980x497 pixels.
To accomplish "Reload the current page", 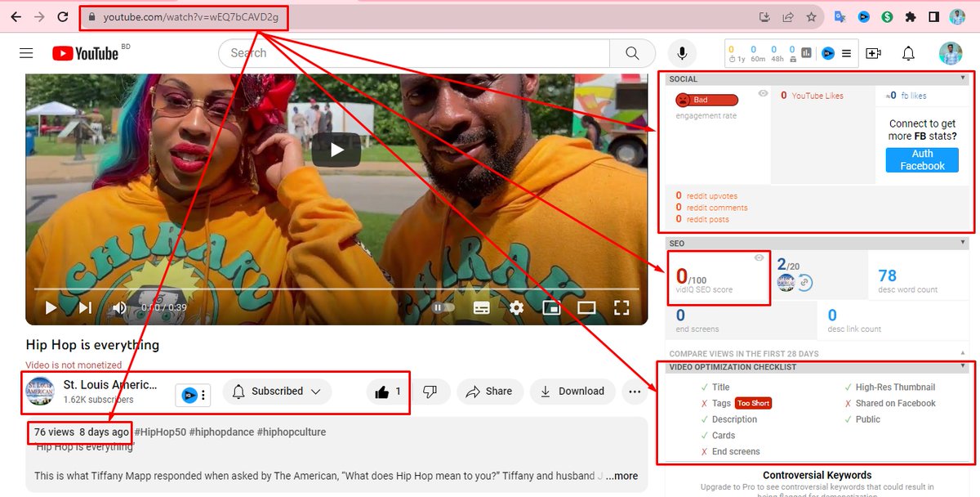I will [63, 16].
